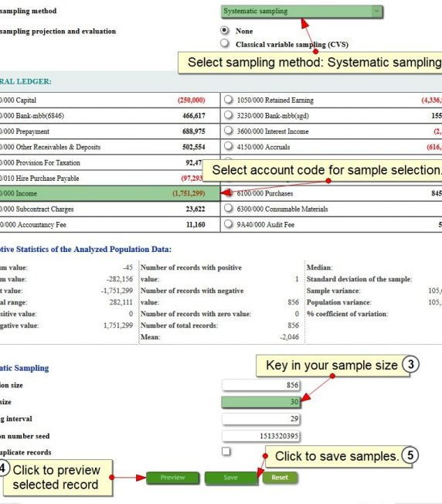Pick the 6300/000 Consumable Materials account
Image resolution: width=442 pixels, height=504 pixels.
click(x=229, y=208)
